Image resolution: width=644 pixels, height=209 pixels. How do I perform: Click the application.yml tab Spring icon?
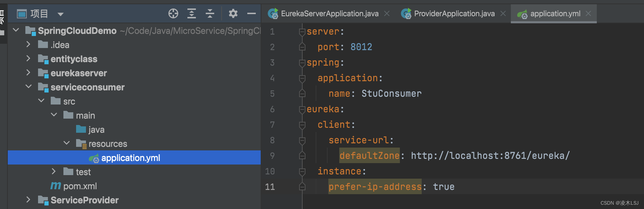tap(522, 14)
